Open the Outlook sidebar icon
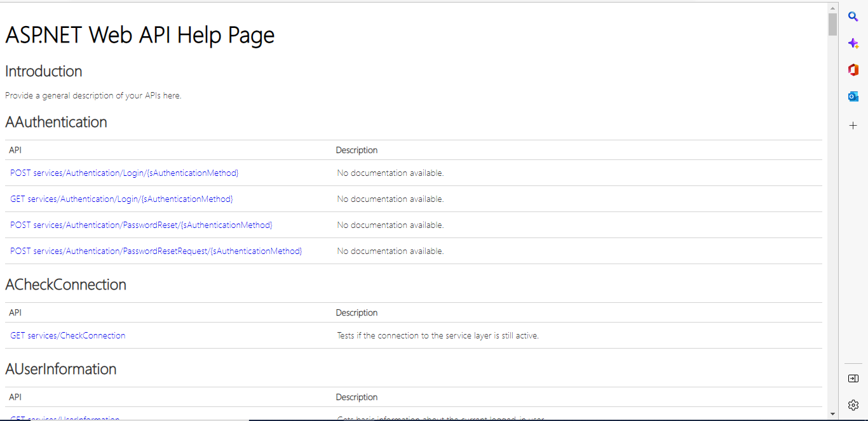Image resolution: width=868 pixels, height=421 pixels. (853, 97)
